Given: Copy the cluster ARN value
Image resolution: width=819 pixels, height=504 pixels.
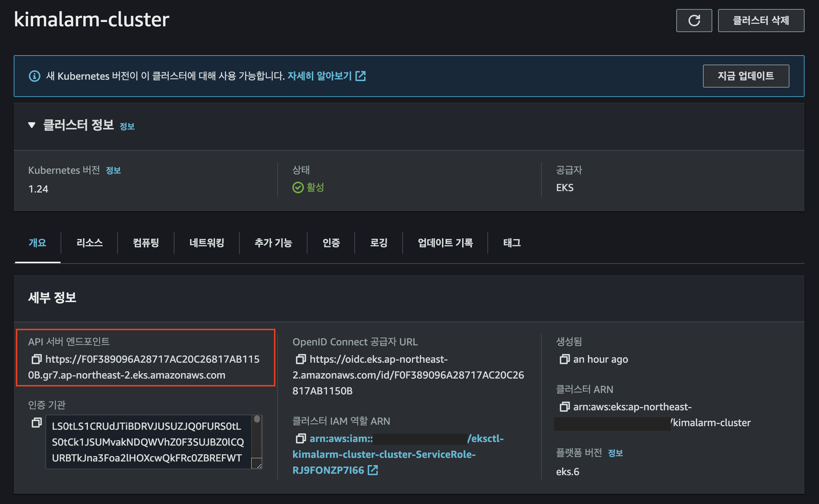Looking at the screenshot, I should pos(564,407).
